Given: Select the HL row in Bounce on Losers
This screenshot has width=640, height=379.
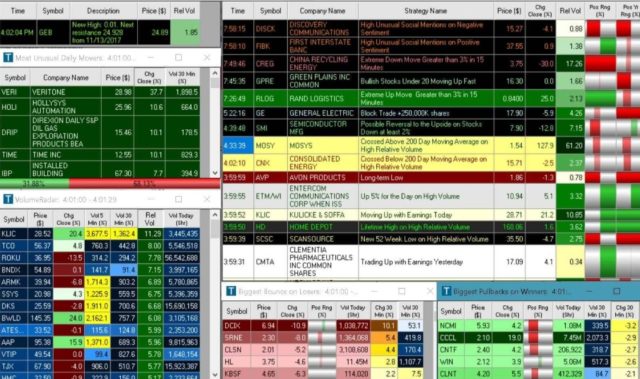Looking at the screenshot, I should pyautogui.click(x=323, y=362).
